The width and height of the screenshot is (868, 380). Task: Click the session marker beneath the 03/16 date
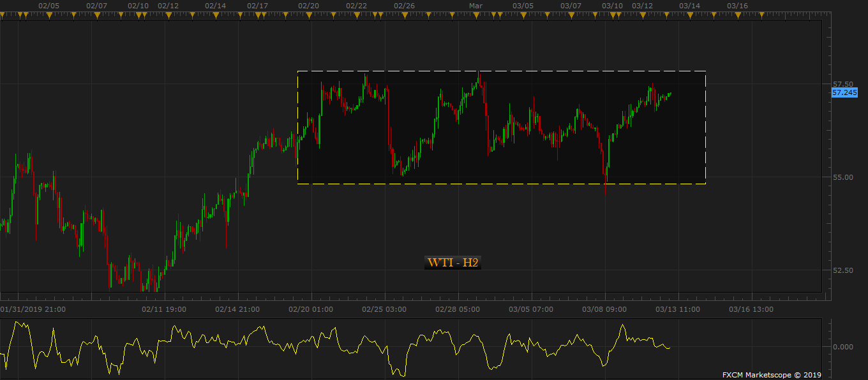click(737, 16)
